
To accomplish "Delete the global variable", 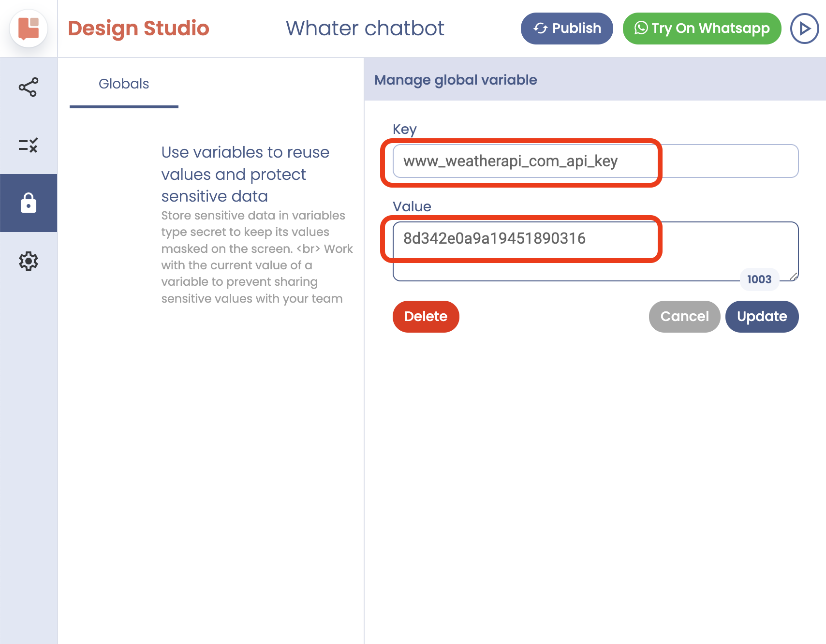I will (x=426, y=317).
